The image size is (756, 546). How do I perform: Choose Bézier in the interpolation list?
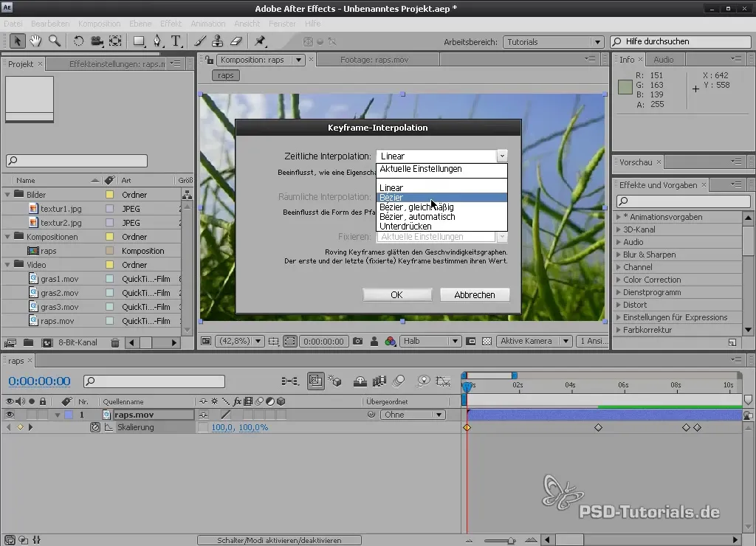pyautogui.click(x=441, y=198)
